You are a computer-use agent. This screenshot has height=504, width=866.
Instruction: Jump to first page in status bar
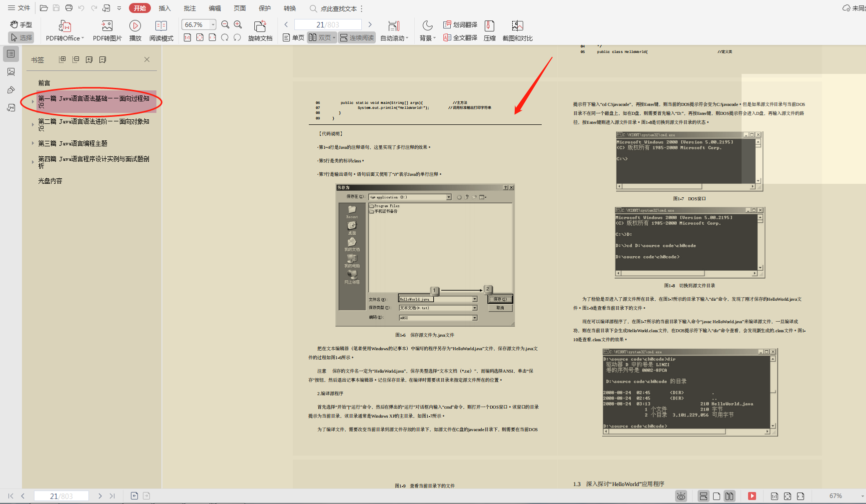pyautogui.click(x=10, y=496)
